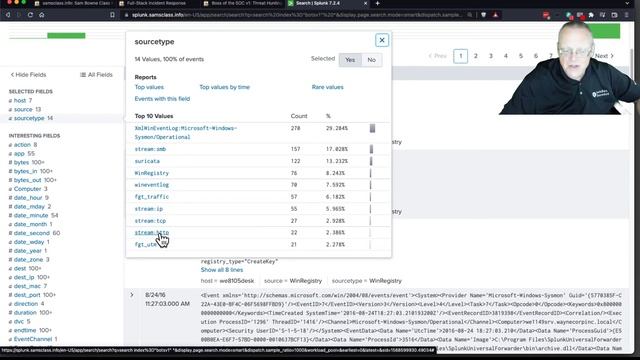Go to results page 3
Screen dimensions: 640x360
[x=491, y=56]
